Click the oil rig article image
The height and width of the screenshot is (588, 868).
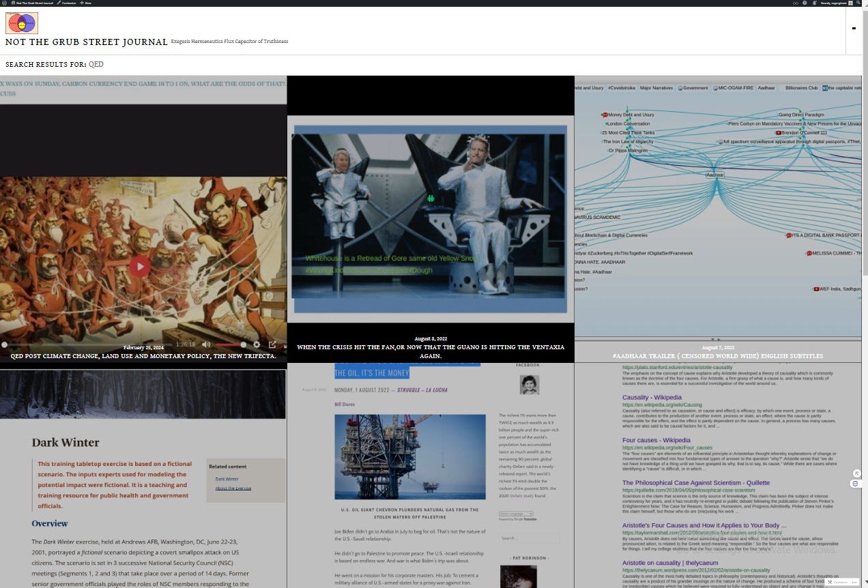[410, 457]
